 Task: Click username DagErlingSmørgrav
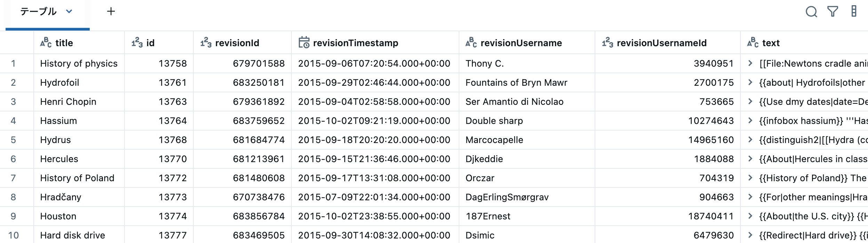(507, 197)
